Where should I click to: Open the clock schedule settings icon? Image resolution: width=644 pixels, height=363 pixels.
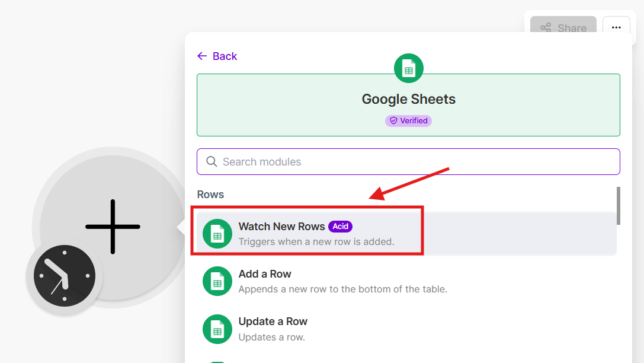65,276
